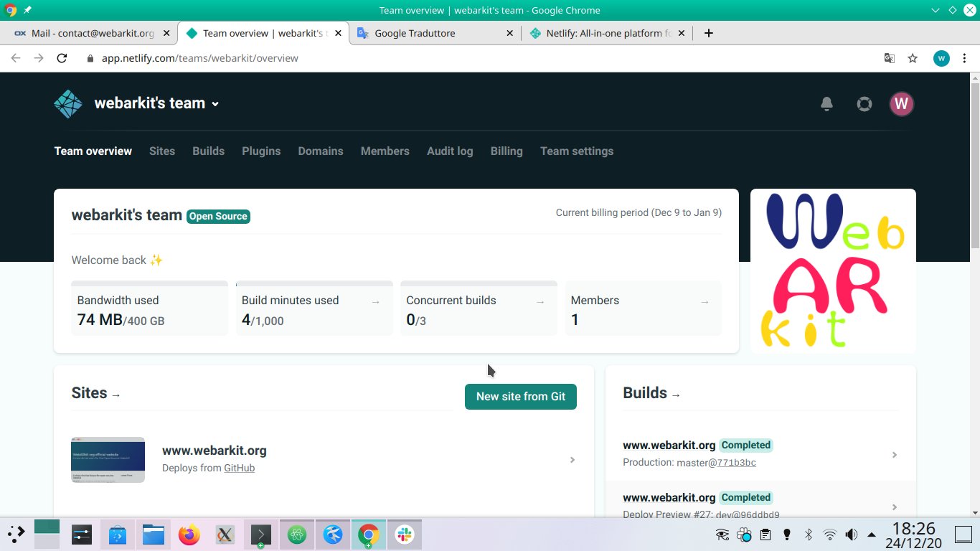Open the user avatar menu
This screenshot has width=980, height=551.
[902, 104]
